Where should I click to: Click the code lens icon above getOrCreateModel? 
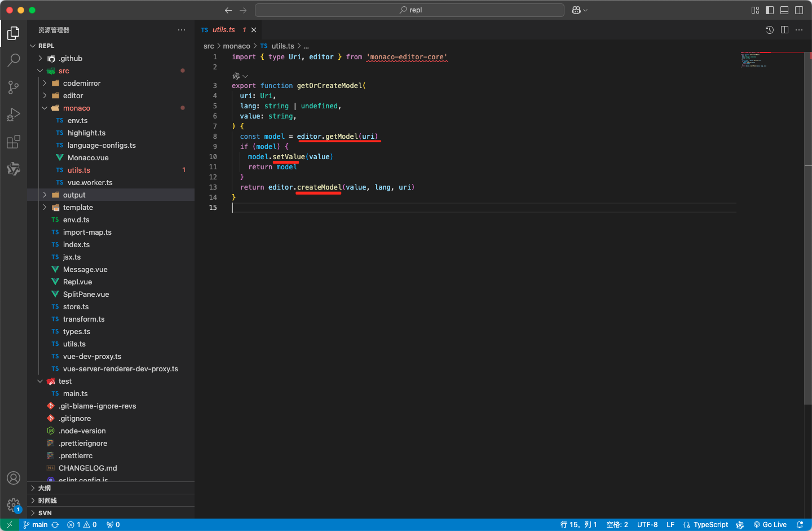[236, 76]
